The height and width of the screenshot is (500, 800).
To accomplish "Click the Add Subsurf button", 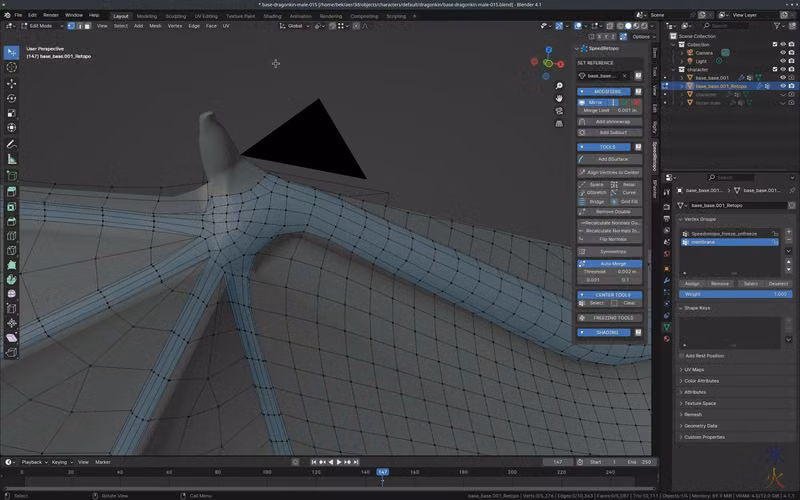I will click(x=610, y=132).
